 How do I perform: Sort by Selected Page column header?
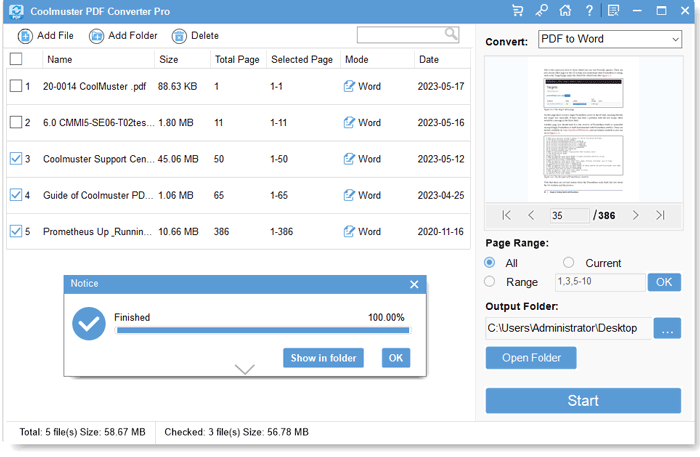302,59
